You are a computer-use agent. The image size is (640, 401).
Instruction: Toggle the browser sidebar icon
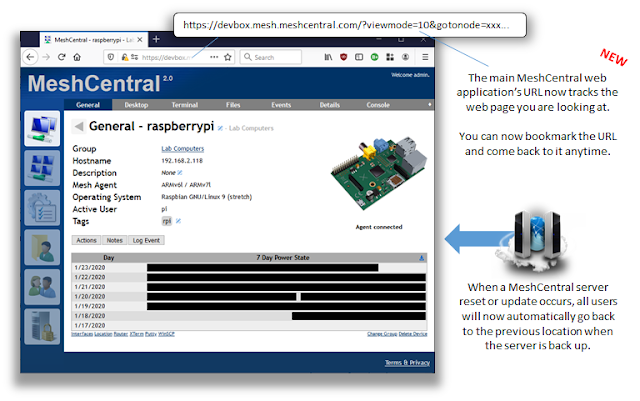(359, 57)
